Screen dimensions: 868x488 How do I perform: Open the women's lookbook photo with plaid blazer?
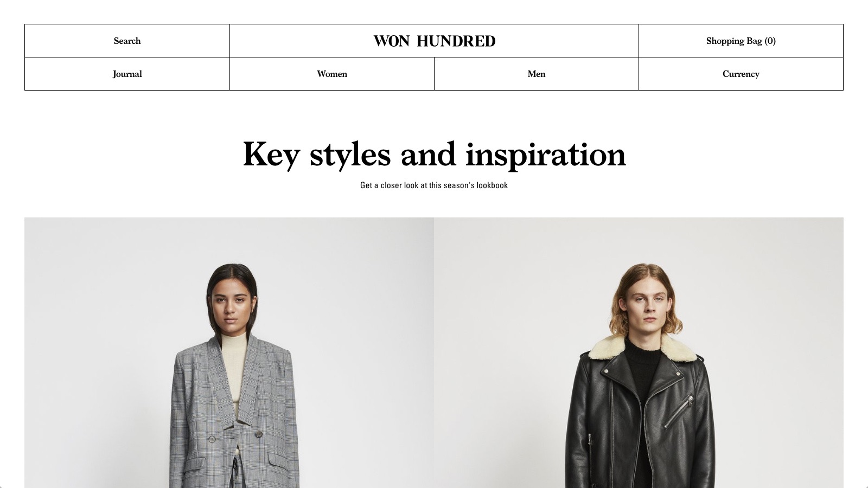coord(229,352)
